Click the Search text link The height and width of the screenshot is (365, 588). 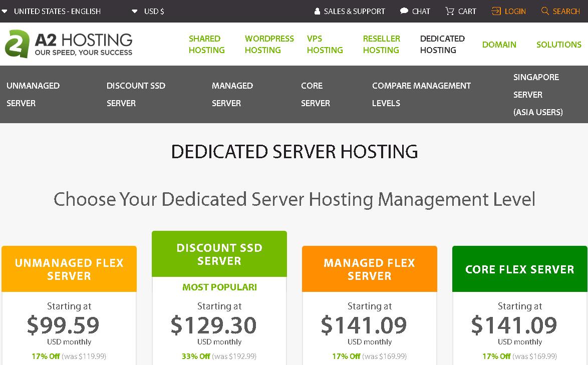pyautogui.click(x=566, y=11)
